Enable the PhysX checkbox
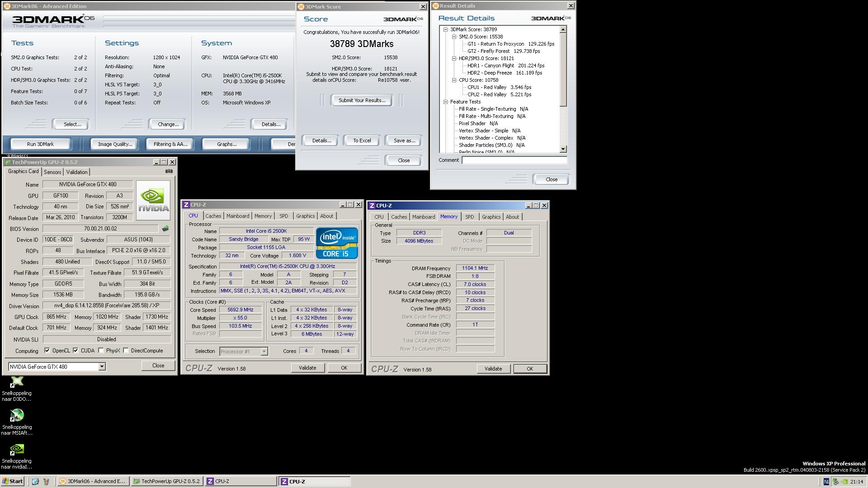868x488 pixels. click(101, 351)
